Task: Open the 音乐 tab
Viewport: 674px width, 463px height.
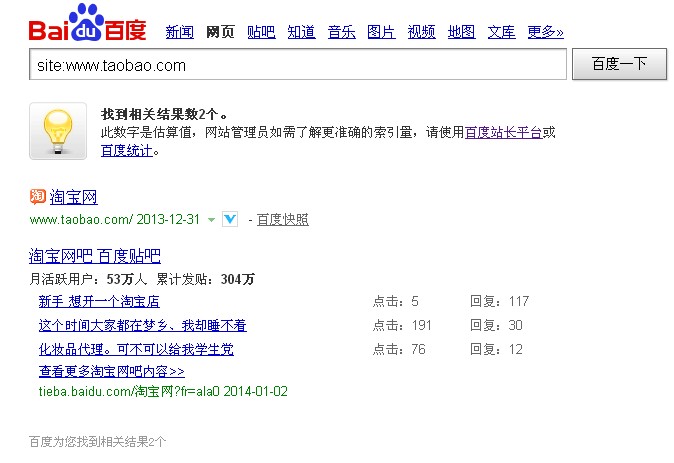Action: pos(341,32)
